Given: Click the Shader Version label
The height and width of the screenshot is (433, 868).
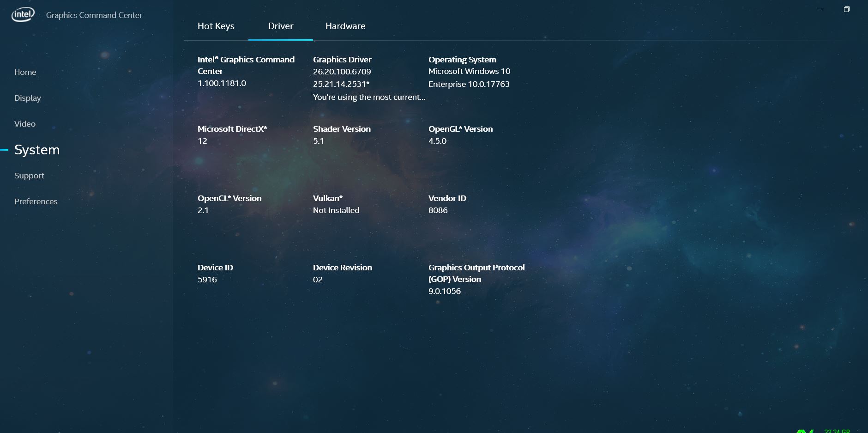Looking at the screenshot, I should (x=342, y=129).
